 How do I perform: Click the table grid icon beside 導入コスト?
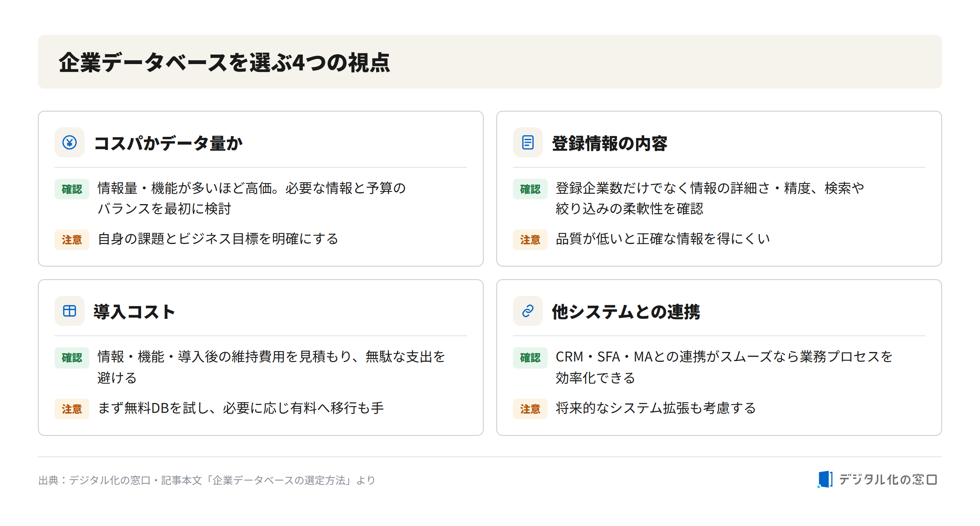[70, 311]
